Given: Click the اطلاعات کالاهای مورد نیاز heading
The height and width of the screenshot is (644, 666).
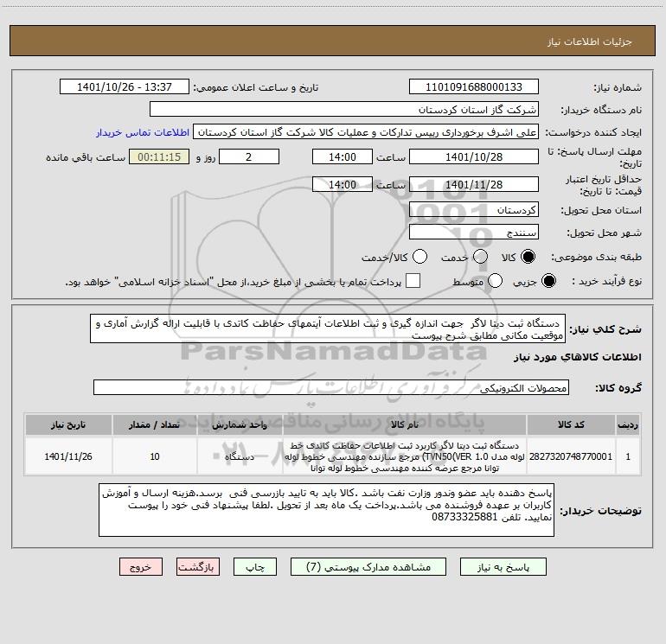Looking at the screenshot, I should point(577,357).
